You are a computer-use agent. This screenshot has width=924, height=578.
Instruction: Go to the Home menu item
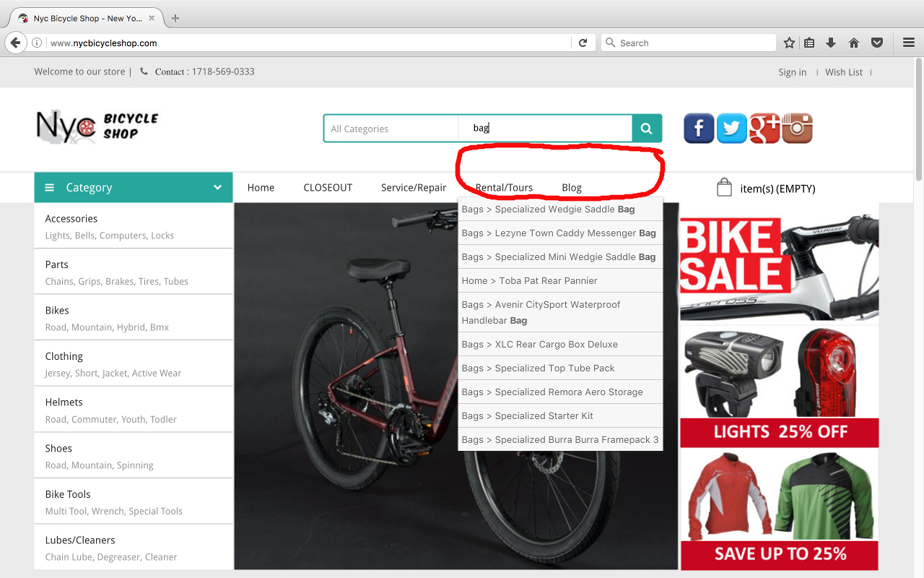(x=261, y=188)
